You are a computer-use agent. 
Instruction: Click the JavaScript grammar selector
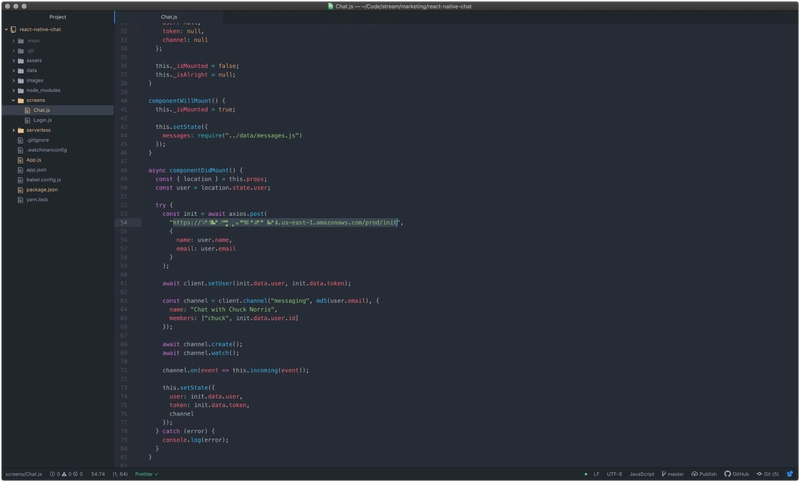pos(641,474)
